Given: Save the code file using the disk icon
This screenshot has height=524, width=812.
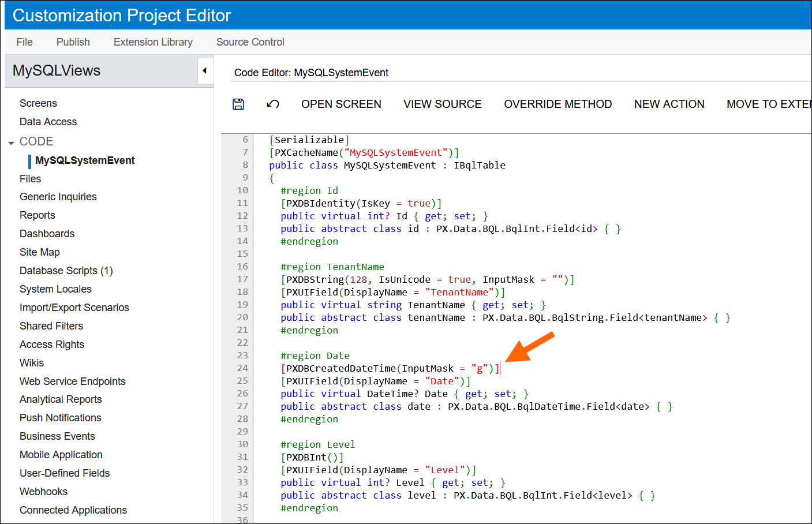Looking at the screenshot, I should 238,104.
